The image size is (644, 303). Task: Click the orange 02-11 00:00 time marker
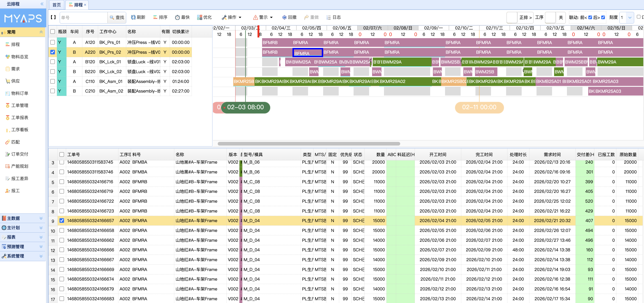point(479,107)
